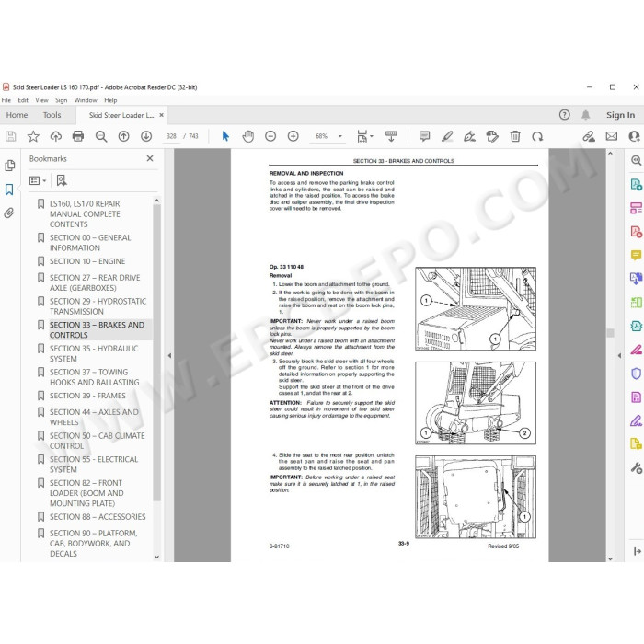Screen dimensions: 644x644
Task: Choose the selection arrow tool
Action: pyautogui.click(x=225, y=136)
